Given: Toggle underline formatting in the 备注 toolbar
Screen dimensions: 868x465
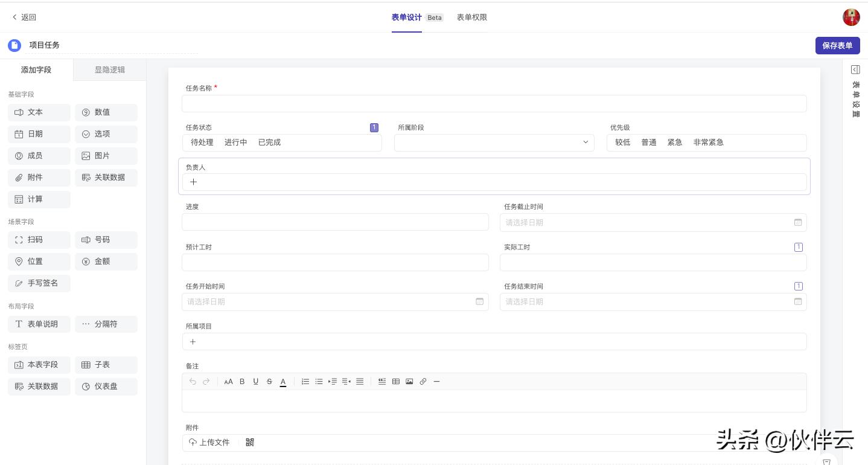Looking at the screenshot, I should pos(255,381).
